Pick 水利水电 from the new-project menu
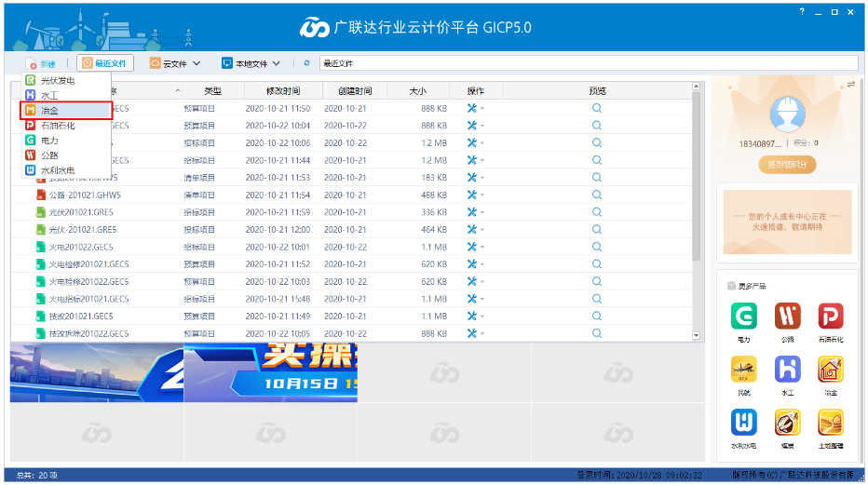The height and width of the screenshot is (485, 868). 57,170
